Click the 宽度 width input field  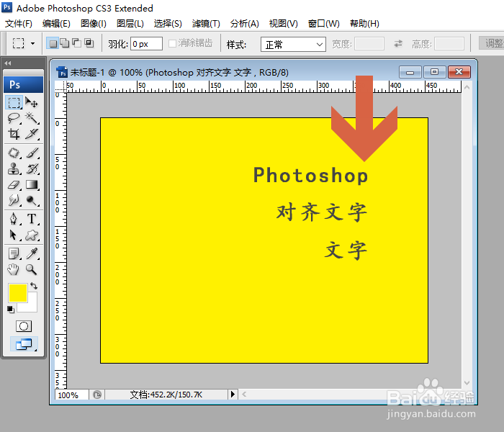pyautogui.click(x=369, y=44)
